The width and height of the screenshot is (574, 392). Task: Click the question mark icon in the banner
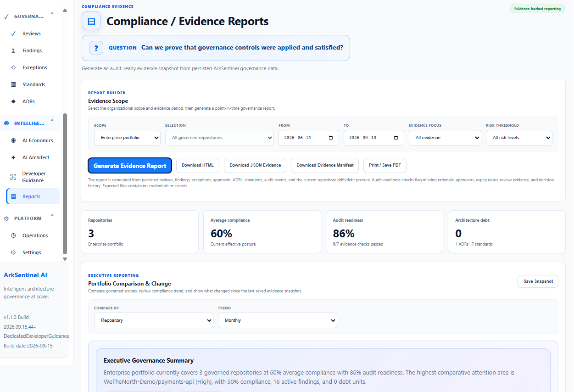(x=96, y=48)
